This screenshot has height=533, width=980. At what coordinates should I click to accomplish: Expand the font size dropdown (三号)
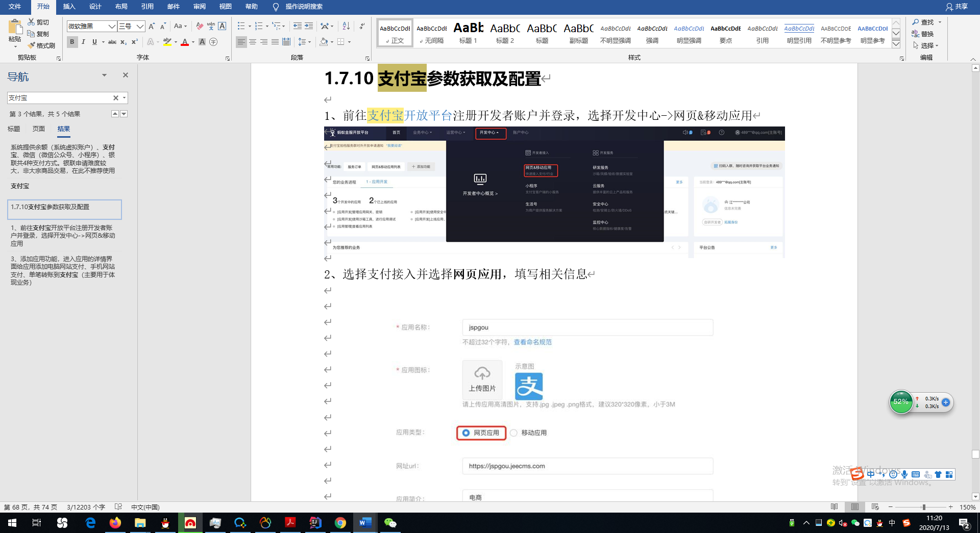pos(140,26)
